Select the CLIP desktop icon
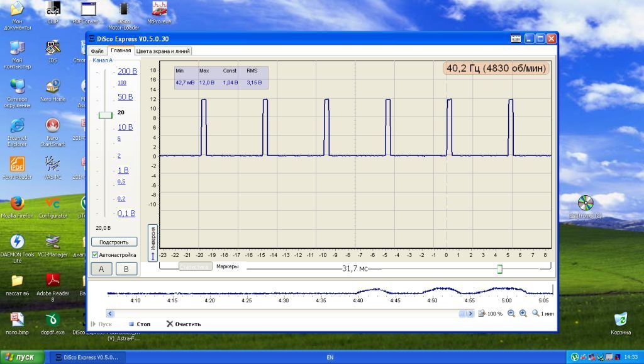Image resolution: width=644 pixels, height=364 pixels. 53,13
